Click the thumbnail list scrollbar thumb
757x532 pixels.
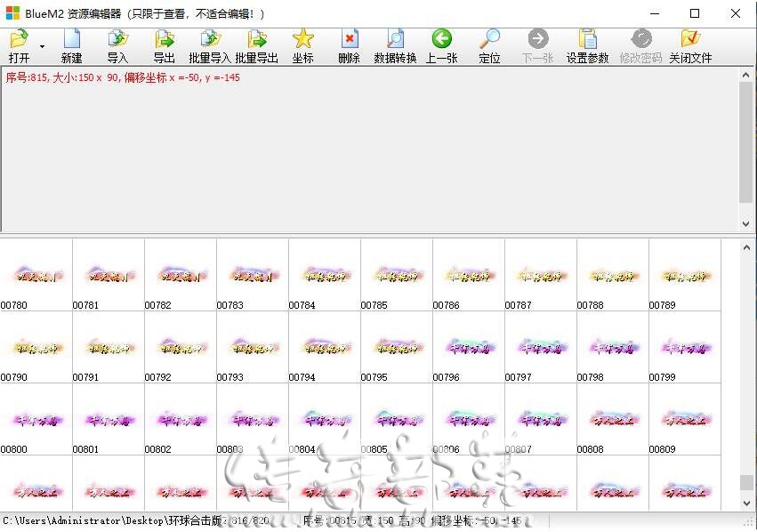tap(746, 482)
